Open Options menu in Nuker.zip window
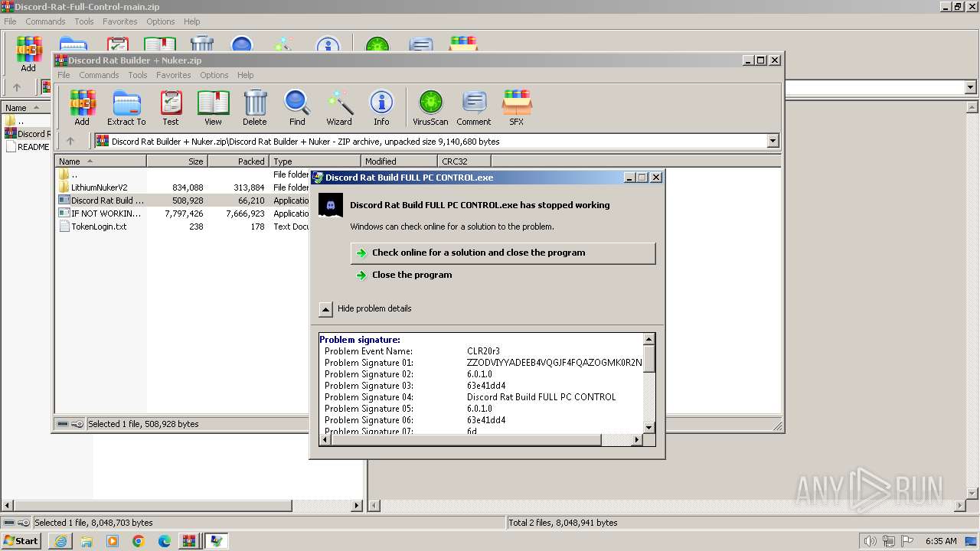The height and width of the screenshot is (551, 980). [x=214, y=75]
